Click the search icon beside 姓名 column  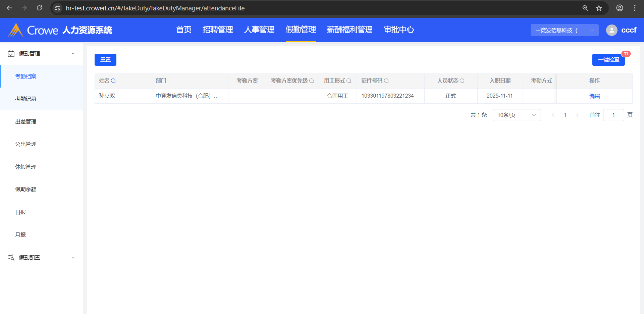point(113,81)
